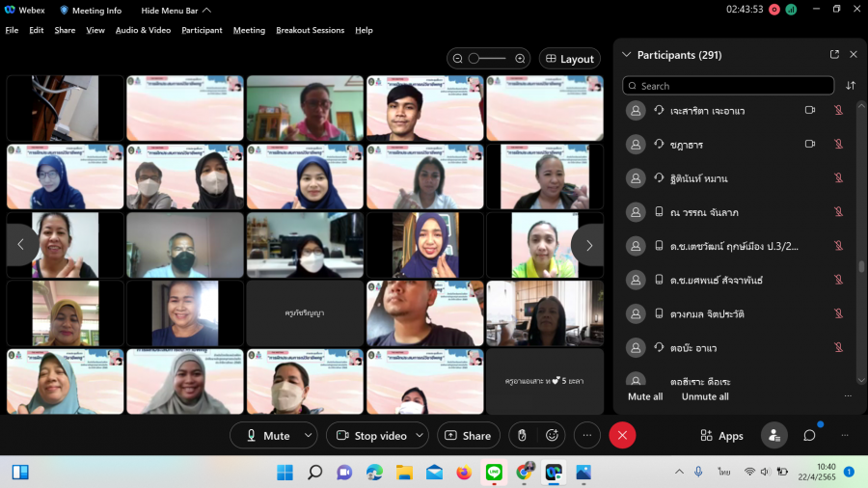The image size is (868, 488).
Task: Toggle the Participants panel icon
Action: click(773, 436)
